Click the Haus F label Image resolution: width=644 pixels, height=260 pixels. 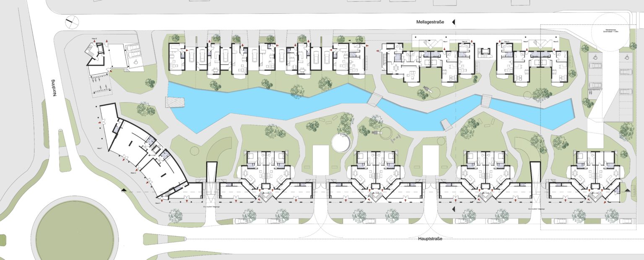pyautogui.click(x=525, y=42)
